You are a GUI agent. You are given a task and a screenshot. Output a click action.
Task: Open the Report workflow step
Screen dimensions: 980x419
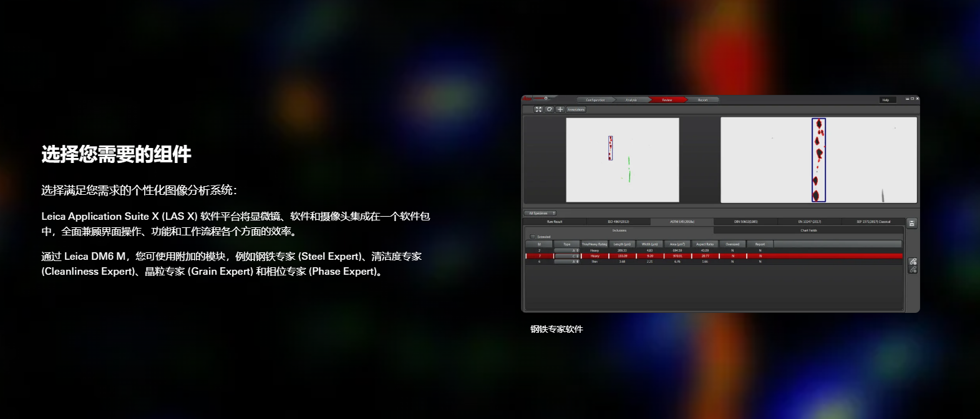point(702,100)
